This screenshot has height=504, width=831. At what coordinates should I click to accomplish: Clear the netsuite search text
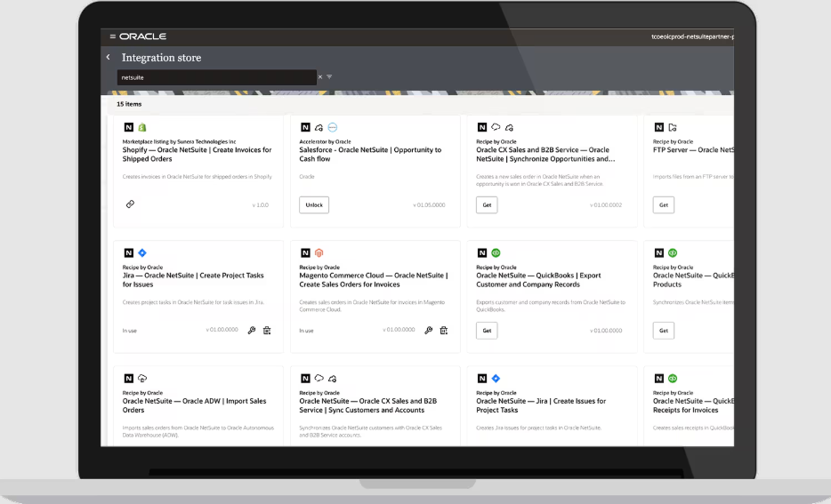pyautogui.click(x=320, y=77)
